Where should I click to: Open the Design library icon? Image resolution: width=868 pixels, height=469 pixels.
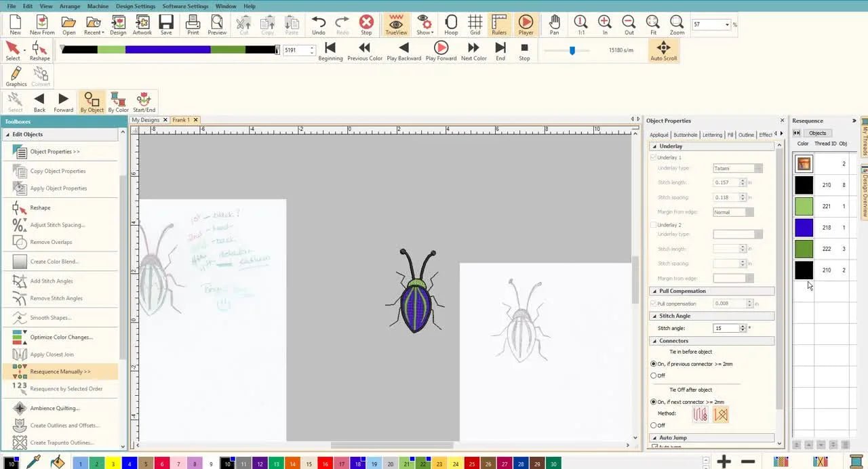click(x=118, y=25)
